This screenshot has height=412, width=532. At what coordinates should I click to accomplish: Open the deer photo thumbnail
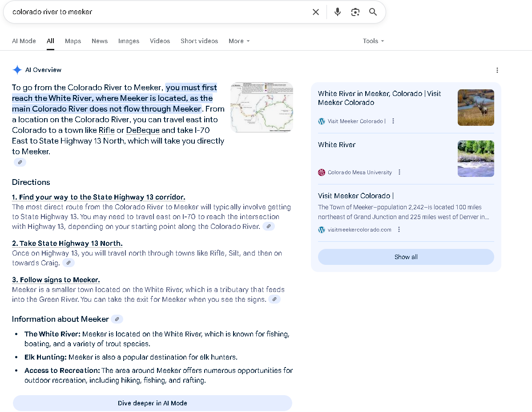pyautogui.click(x=476, y=108)
